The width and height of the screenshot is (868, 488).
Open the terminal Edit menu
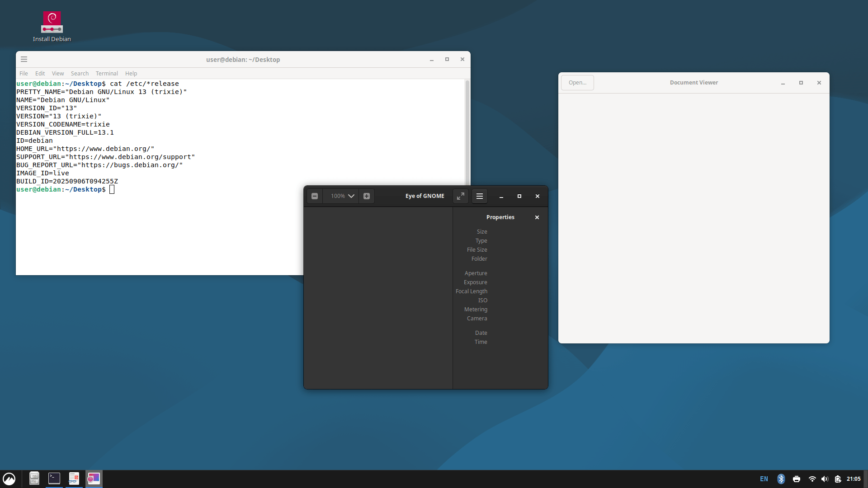pos(40,73)
